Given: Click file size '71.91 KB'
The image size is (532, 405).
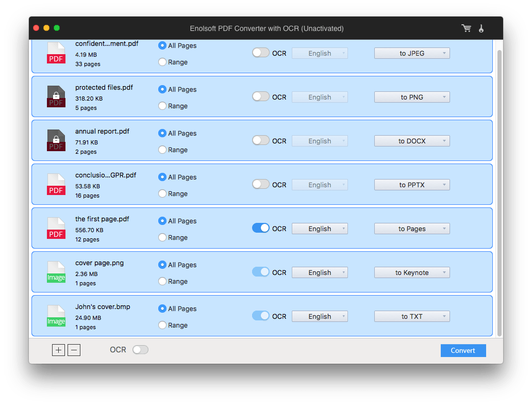Looking at the screenshot, I should 87,142.
